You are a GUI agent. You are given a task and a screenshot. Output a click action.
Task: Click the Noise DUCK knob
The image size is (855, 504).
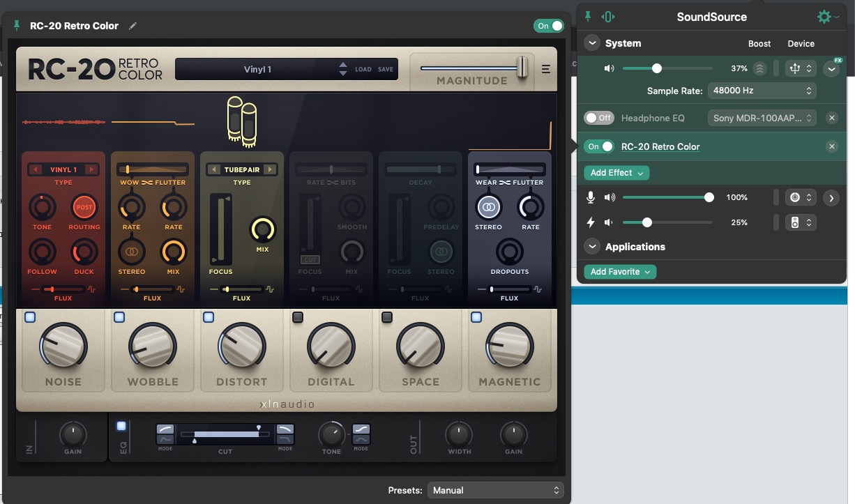tap(84, 252)
